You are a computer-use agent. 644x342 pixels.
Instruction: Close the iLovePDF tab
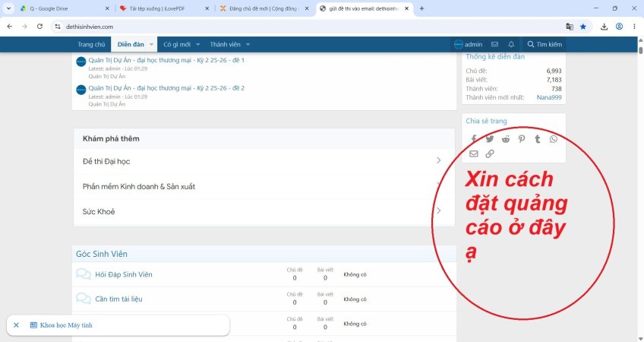[207, 8]
